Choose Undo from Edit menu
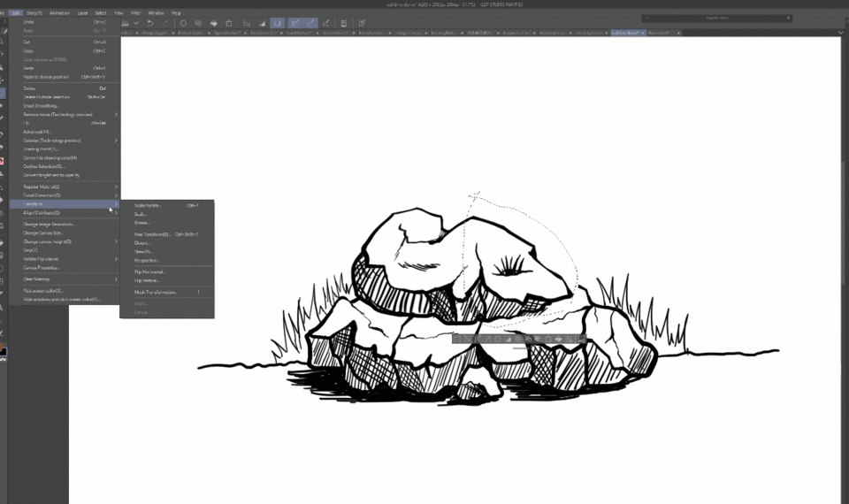 point(65,22)
